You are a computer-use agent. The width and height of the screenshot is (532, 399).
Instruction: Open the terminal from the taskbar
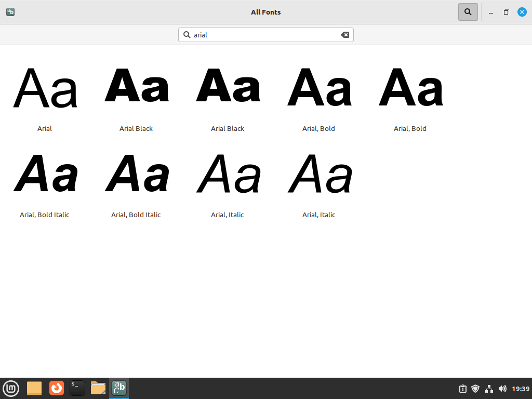pos(77,388)
